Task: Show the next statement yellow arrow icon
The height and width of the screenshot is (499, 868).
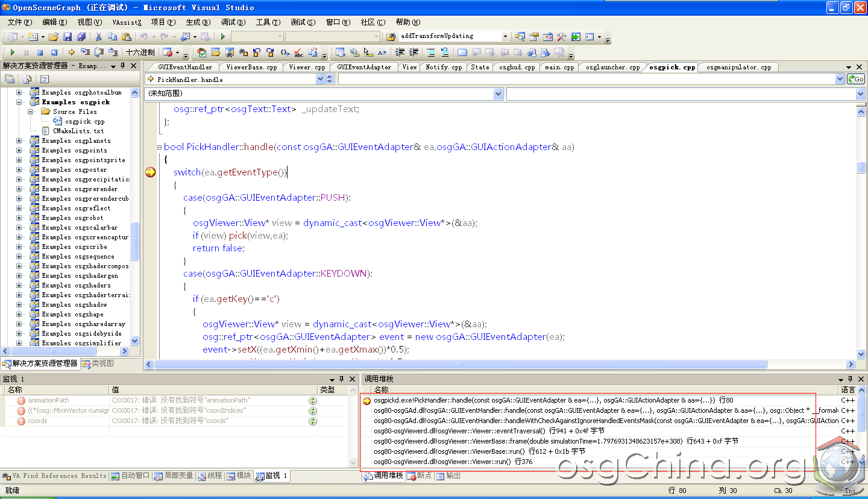Action: pos(71,52)
